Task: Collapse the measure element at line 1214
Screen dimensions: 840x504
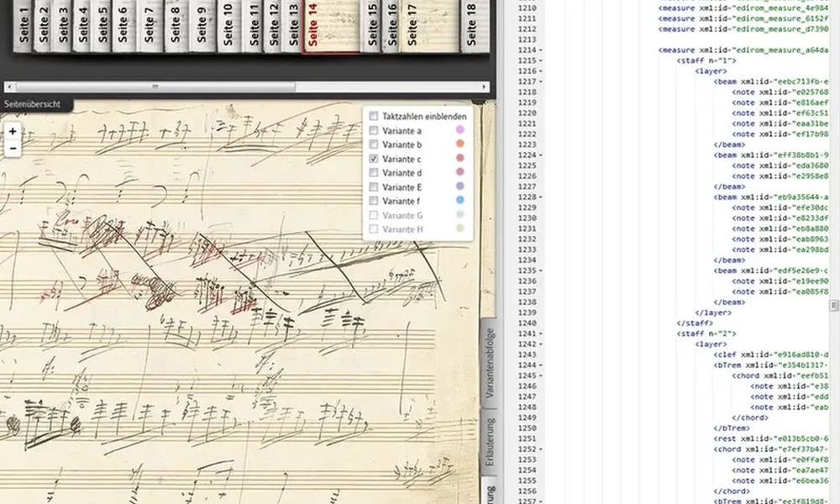Action: (540, 50)
